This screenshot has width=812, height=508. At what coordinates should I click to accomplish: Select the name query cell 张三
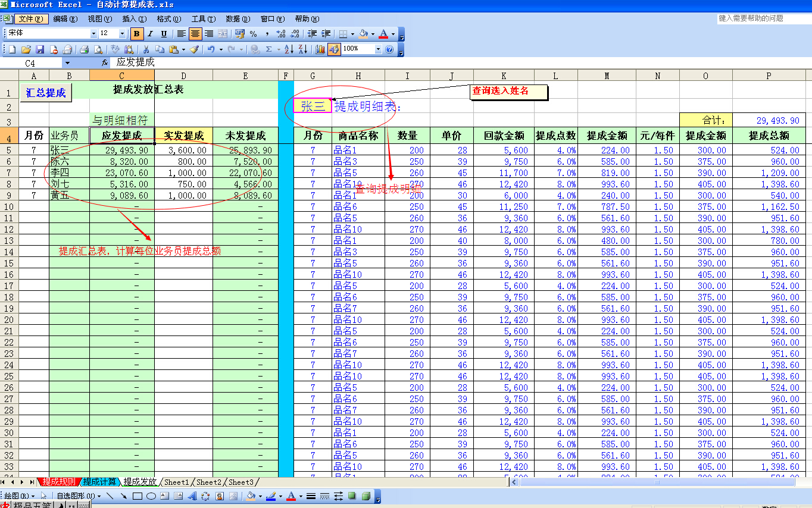[x=313, y=106]
